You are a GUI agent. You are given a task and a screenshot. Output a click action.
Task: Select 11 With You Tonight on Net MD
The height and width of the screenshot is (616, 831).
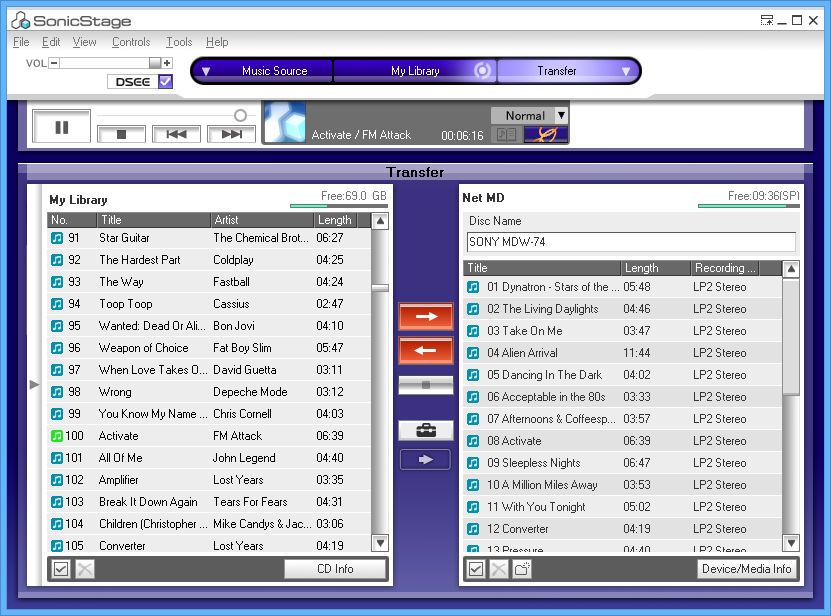click(623, 507)
